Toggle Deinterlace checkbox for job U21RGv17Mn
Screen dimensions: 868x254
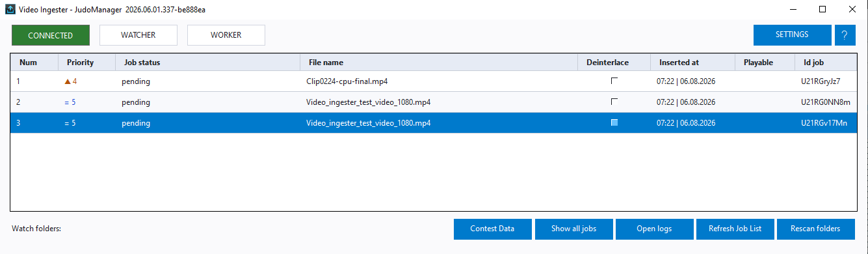(614, 123)
